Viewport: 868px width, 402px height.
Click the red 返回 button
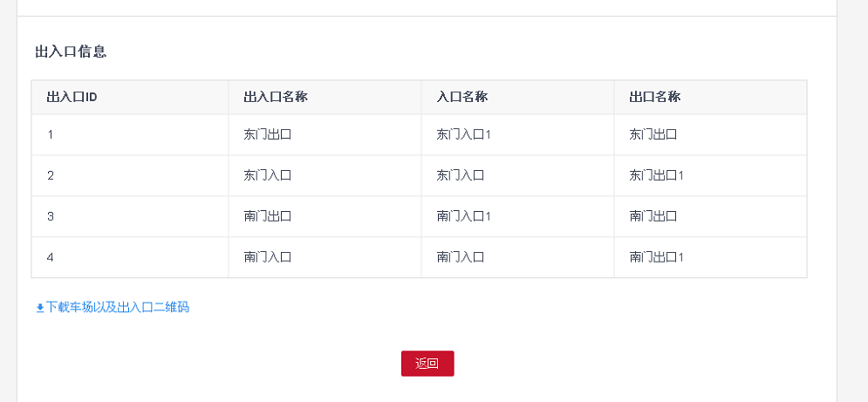tap(427, 364)
